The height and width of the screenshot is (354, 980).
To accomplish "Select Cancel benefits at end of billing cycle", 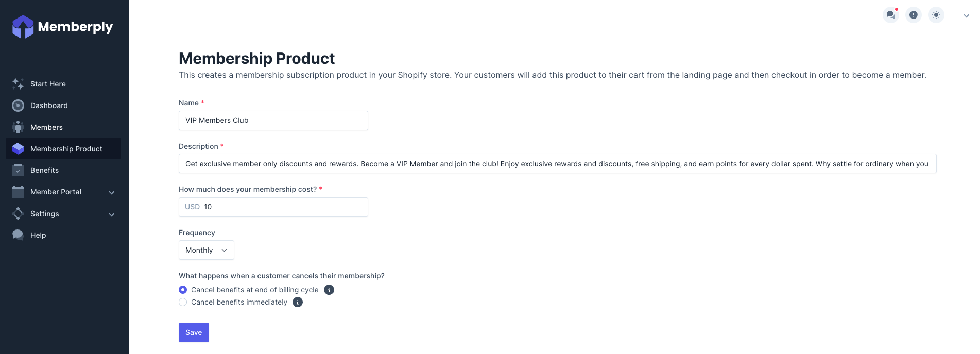I will pos(183,290).
